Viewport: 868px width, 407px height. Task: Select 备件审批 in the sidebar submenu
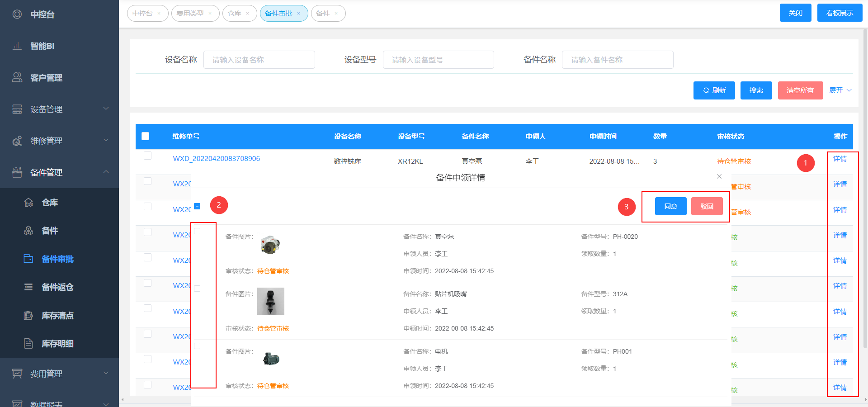[x=57, y=259]
